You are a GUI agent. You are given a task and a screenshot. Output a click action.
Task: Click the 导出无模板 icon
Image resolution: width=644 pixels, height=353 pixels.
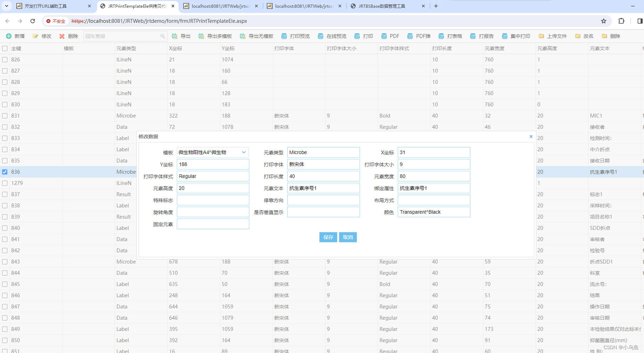[243, 36]
